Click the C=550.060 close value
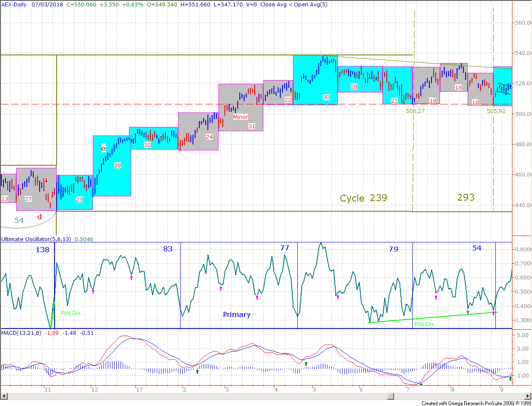532x406 pixels. point(81,5)
